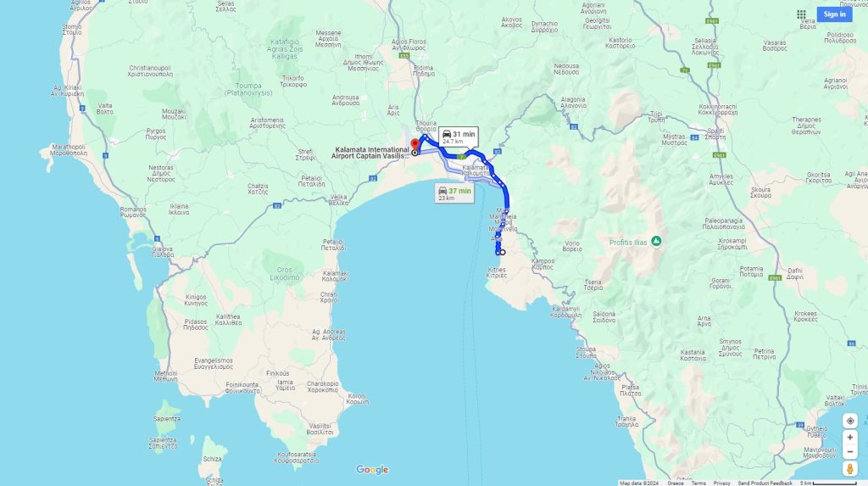Open the Google apps grid
Screen dimensions: 868x486
click(x=801, y=14)
